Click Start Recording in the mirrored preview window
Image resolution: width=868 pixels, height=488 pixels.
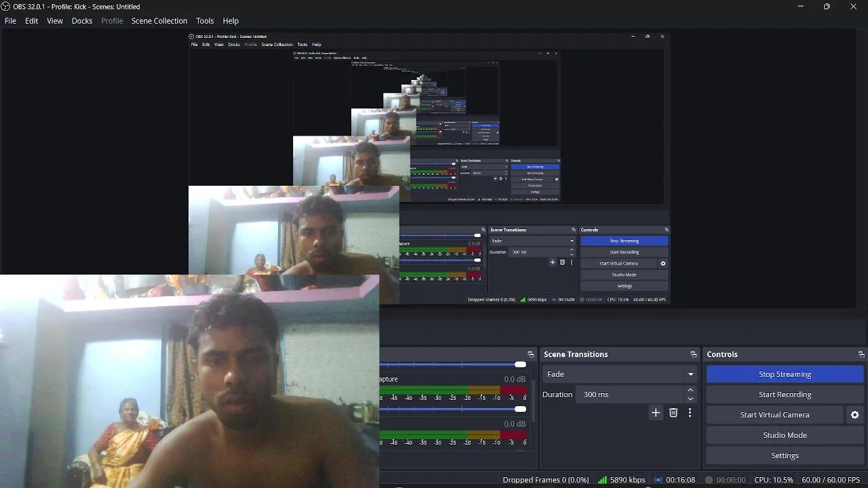(x=624, y=252)
